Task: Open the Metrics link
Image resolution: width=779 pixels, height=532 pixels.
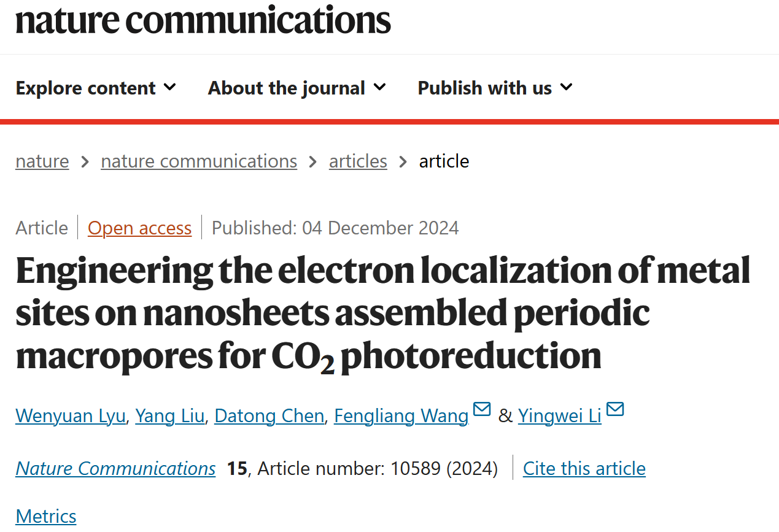Action: pos(46,516)
